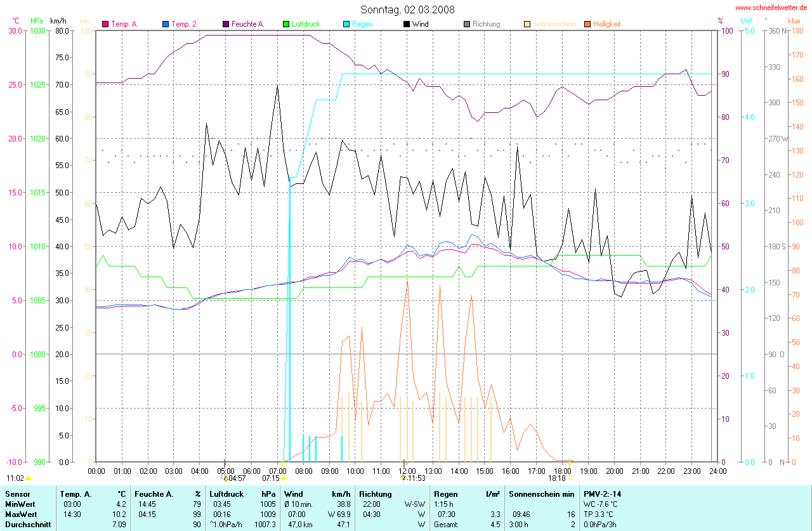Viewport: 812px width, 531px height.
Task: Click the sunset sun icon at 18:18
Action: 570,478
